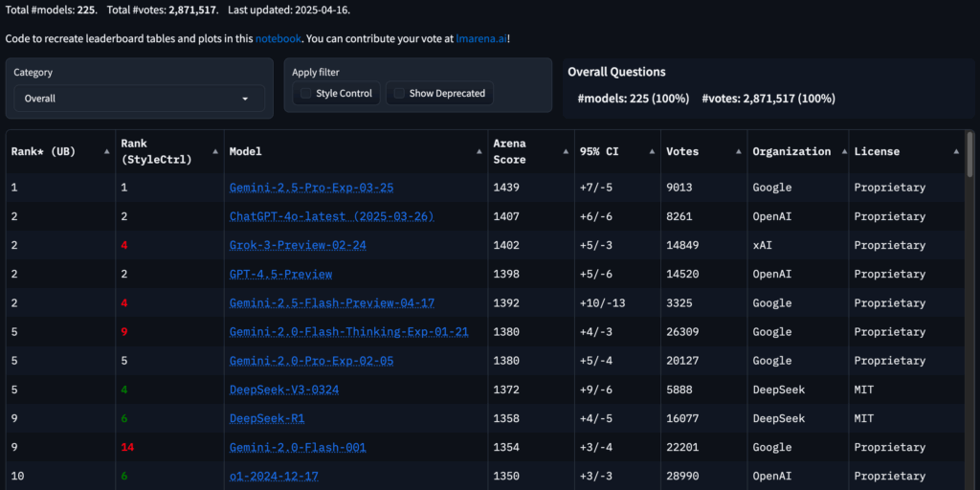Image resolution: width=980 pixels, height=490 pixels.
Task: Open the DeepSeek-R1 model link
Action: (267, 418)
